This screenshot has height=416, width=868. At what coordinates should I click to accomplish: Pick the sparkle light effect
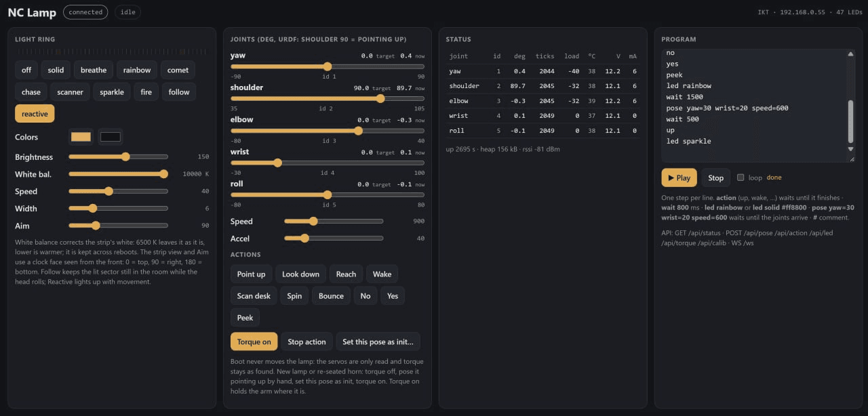click(112, 91)
